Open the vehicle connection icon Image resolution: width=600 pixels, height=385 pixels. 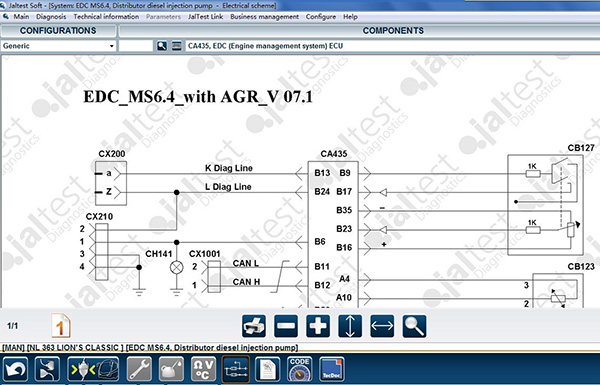pyautogui.click(x=93, y=369)
